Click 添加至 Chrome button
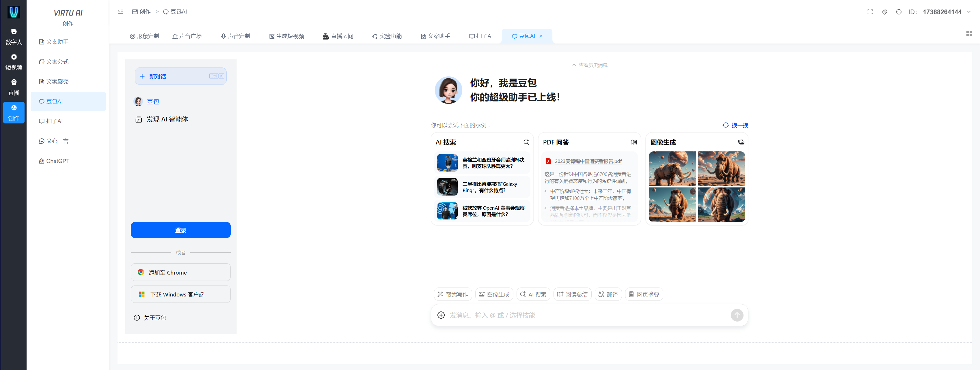980x370 pixels. 181,272
